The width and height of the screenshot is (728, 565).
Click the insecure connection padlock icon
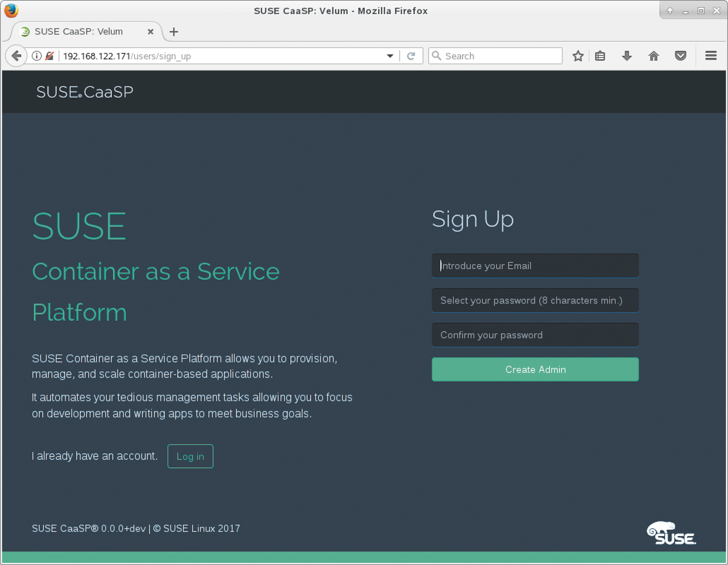(49, 56)
